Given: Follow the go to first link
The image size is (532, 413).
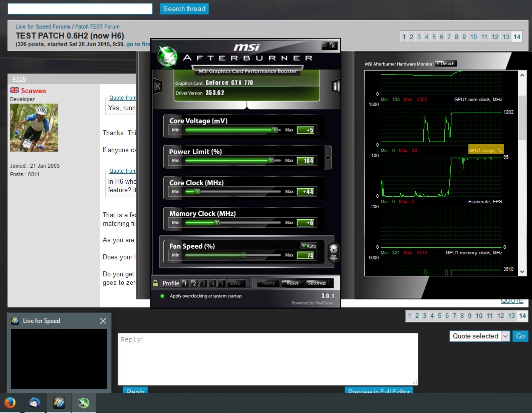Looking at the screenshot, I should pos(138,44).
